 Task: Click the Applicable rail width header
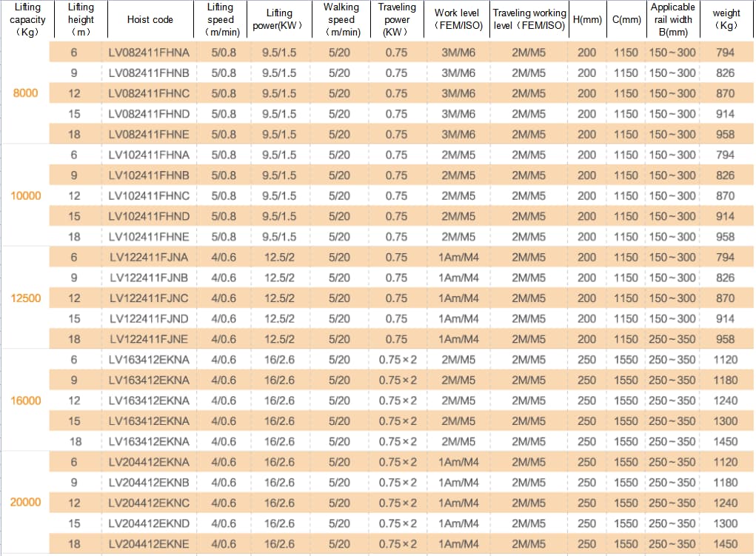coord(672,20)
